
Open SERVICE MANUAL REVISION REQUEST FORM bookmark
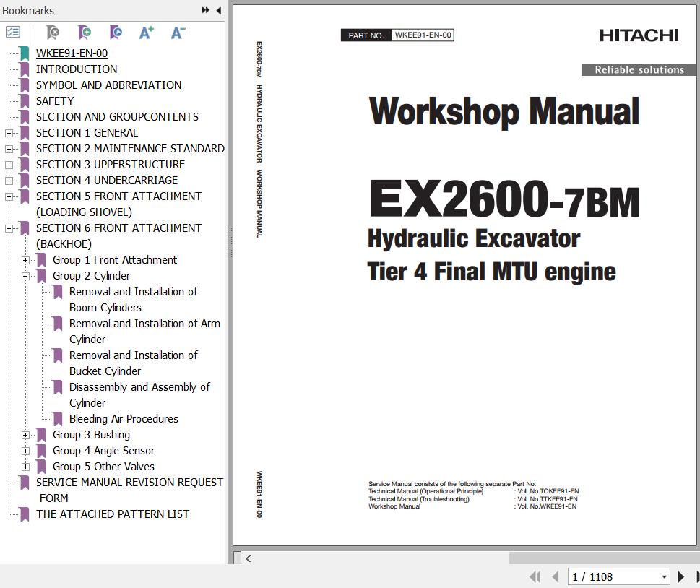point(129,490)
